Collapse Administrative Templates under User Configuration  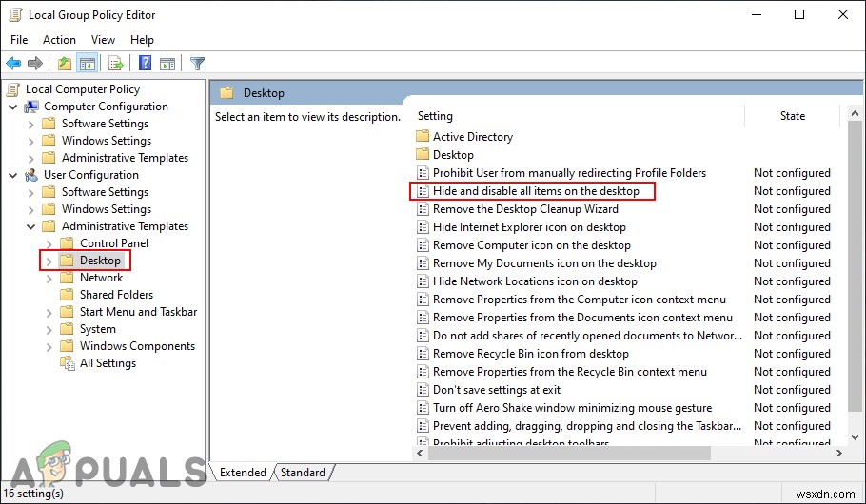tap(30, 226)
